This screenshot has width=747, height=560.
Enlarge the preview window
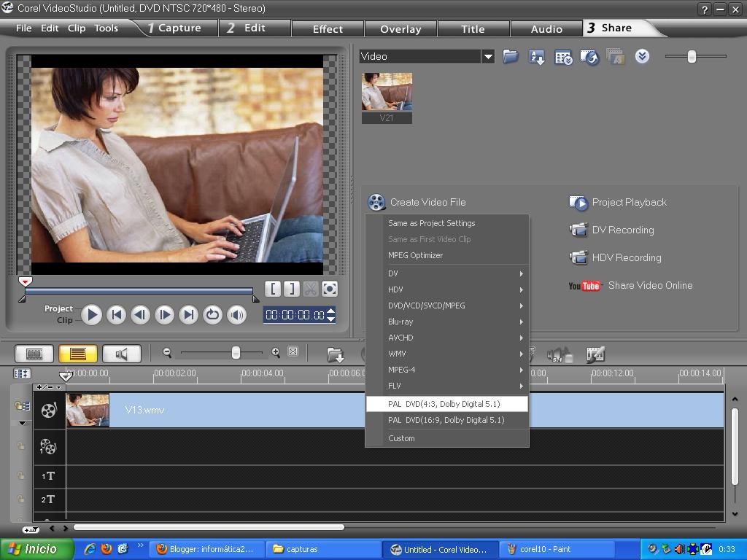coord(330,289)
